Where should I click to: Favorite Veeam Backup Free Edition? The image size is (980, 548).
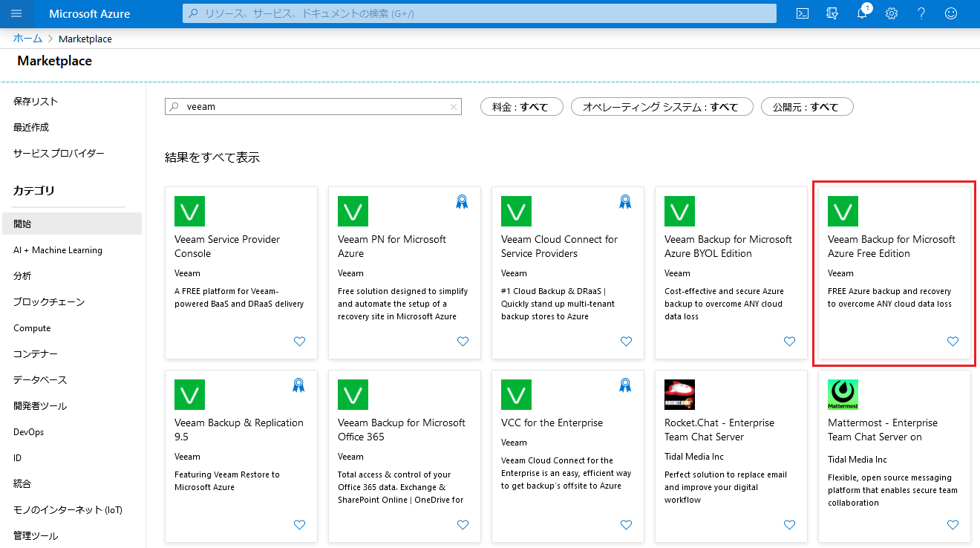[x=953, y=342]
